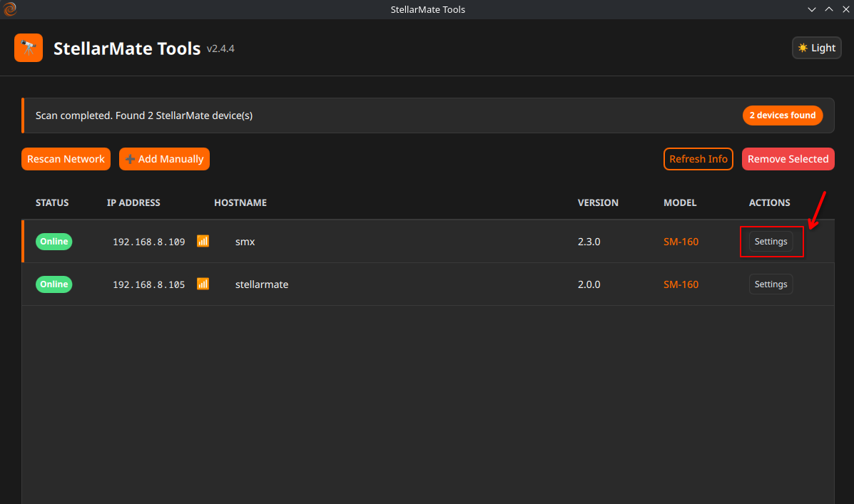
Task: Click version 2.0.0 cell
Action: coord(589,284)
